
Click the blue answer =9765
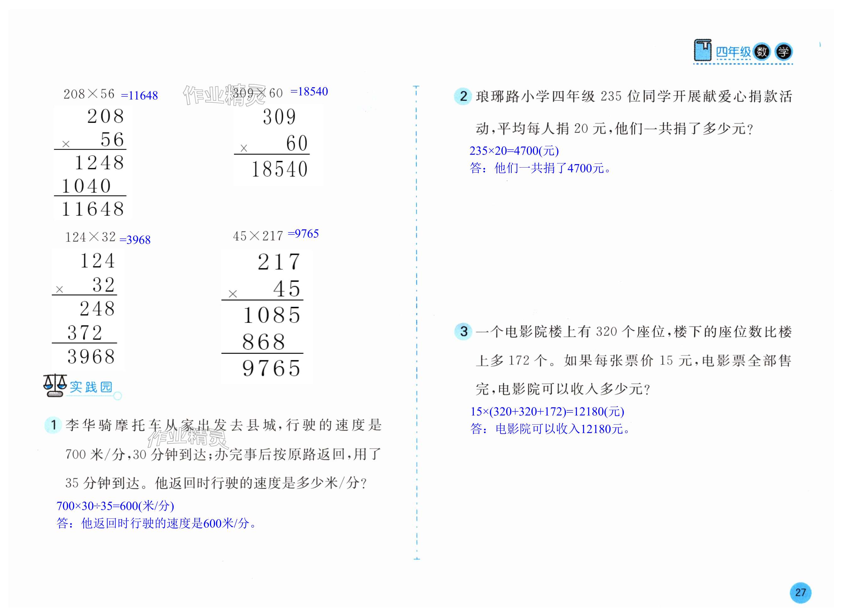[303, 234]
